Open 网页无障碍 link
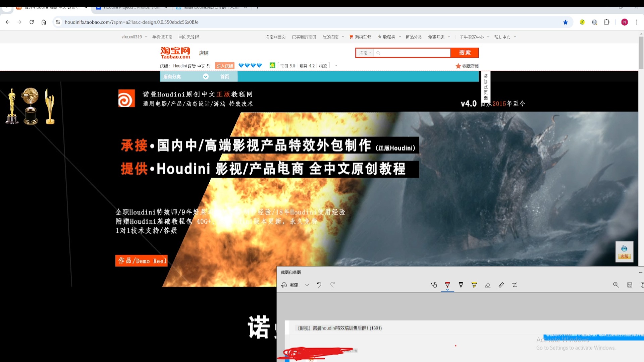 click(x=189, y=37)
